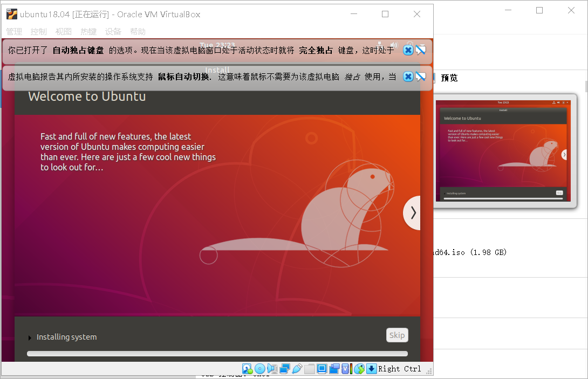Close the ubuntu18.04 VM window
The image size is (588, 379).
416,14
